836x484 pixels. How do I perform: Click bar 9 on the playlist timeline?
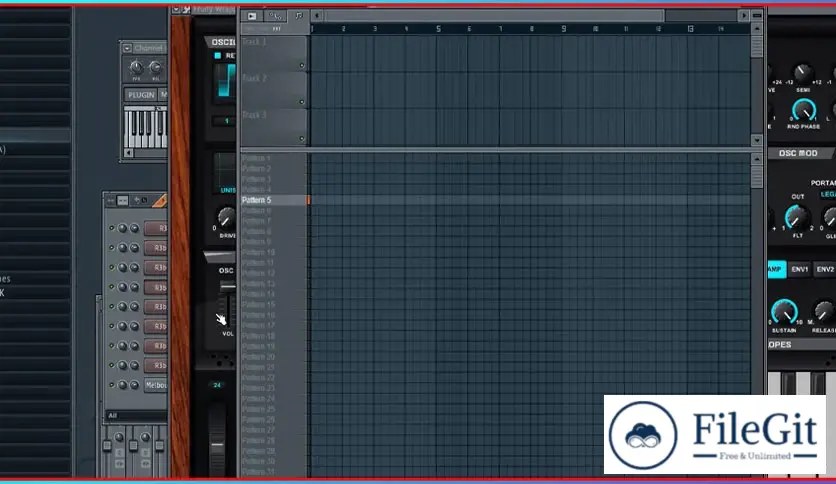tap(564, 29)
